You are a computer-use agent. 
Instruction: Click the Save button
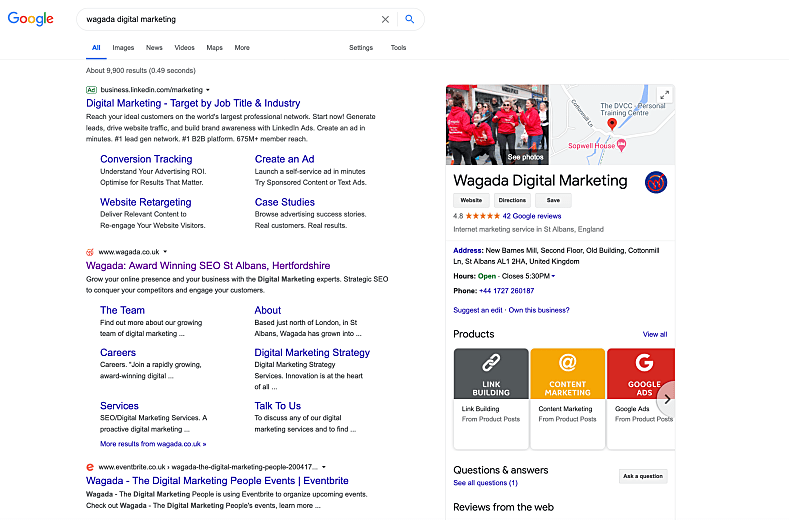(553, 200)
